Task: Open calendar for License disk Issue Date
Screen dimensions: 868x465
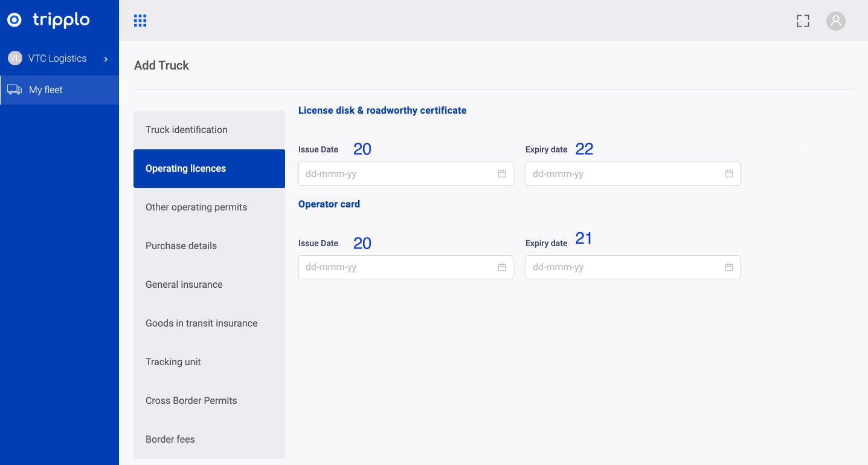Action: click(501, 174)
